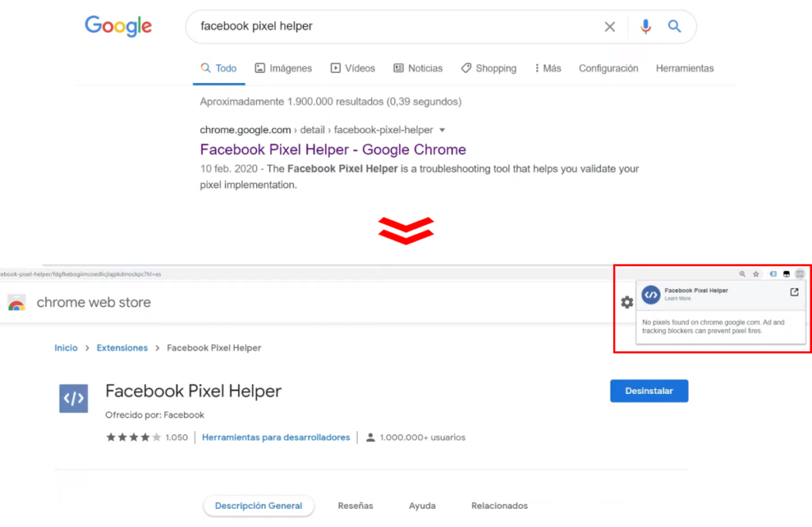The height and width of the screenshot is (527, 812).
Task: Open the settings gear on the extension page
Action: tap(626, 302)
